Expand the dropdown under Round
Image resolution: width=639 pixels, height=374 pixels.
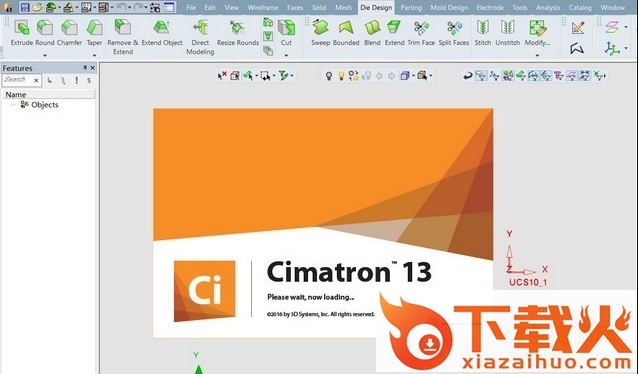click(45, 55)
